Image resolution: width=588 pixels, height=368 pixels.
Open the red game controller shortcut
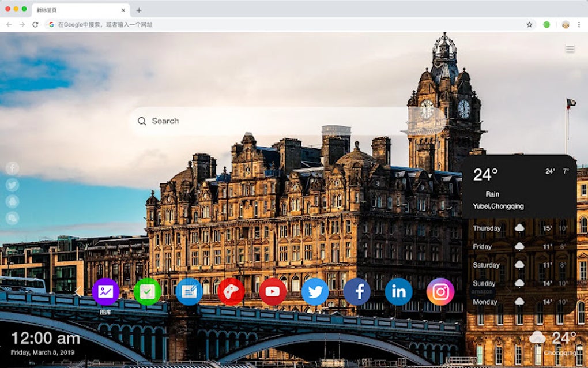(231, 291)
